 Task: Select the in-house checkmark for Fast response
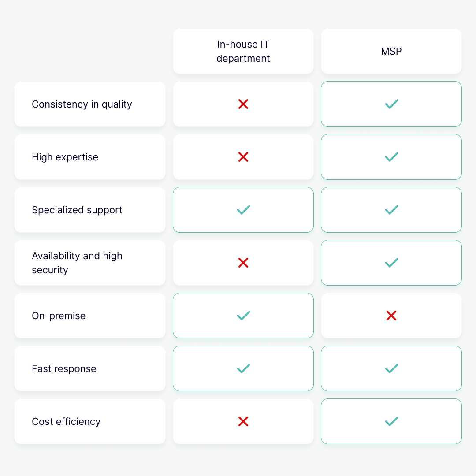(243, 368)
